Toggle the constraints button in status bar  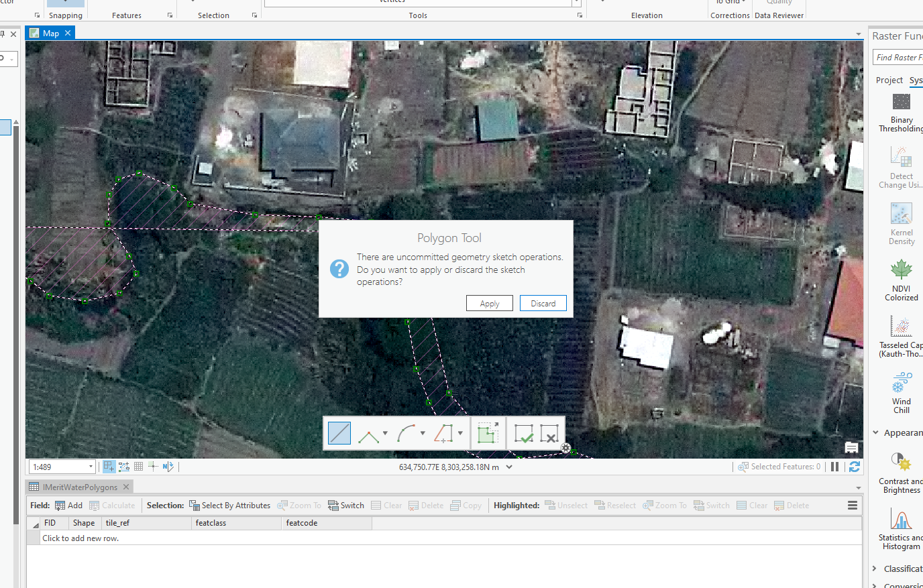point(124,467)
